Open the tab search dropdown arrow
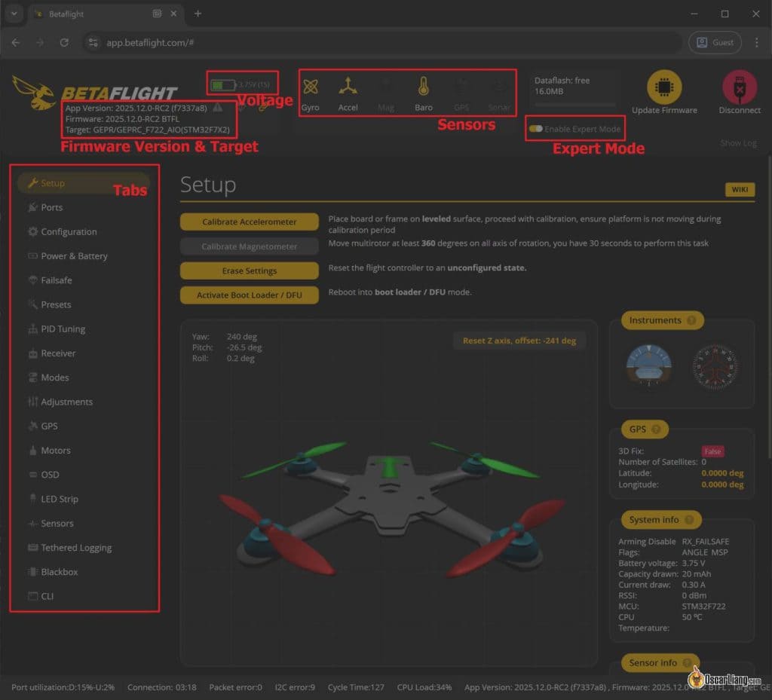The width and height of the screenshot is (772, 700). point(14,14)
